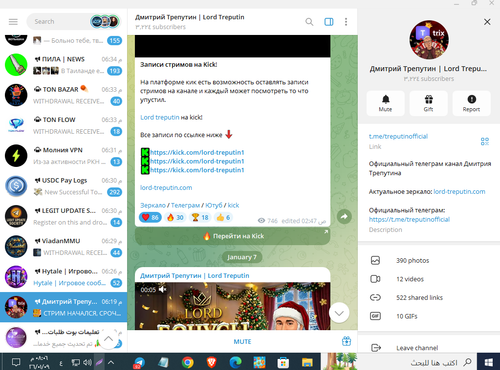This screenshot has width=500, height=370.
Task: Open forwarded-from Дмитрий Трепутин link
Action: tap(195, 276)
